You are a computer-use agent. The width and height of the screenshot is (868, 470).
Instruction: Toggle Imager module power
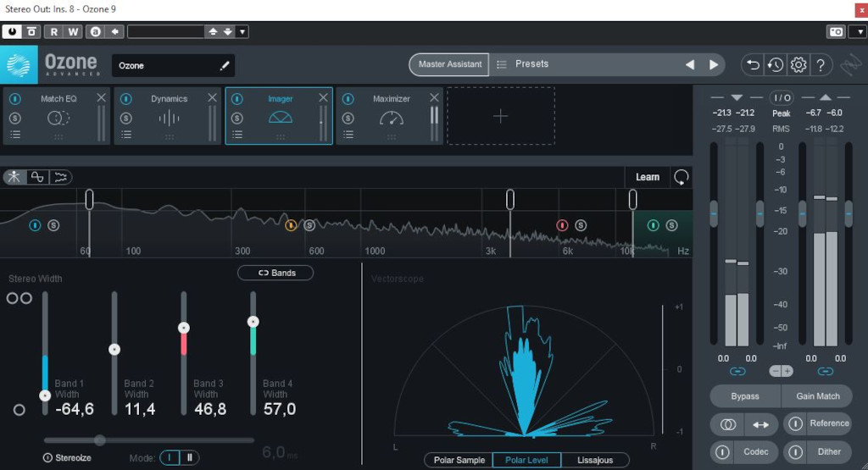point(237,98)
